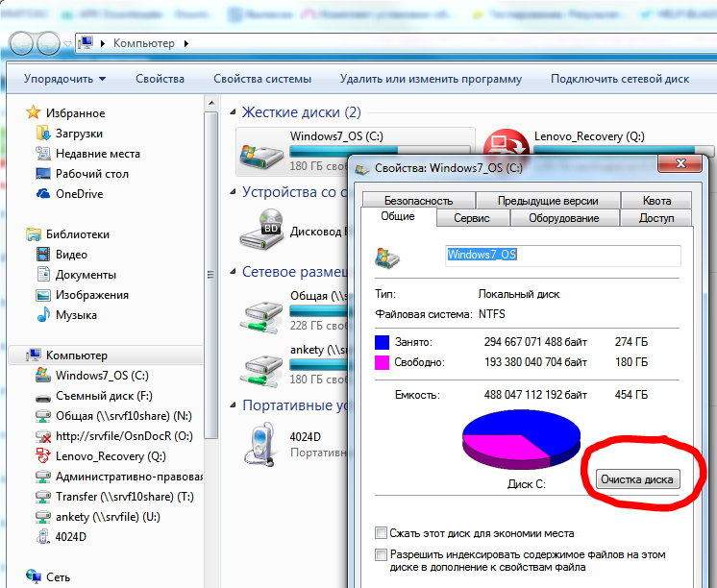This screenshot has height=588, width=717.
Task: Click Удалить или изменить программу
Action: pos(431,79)
